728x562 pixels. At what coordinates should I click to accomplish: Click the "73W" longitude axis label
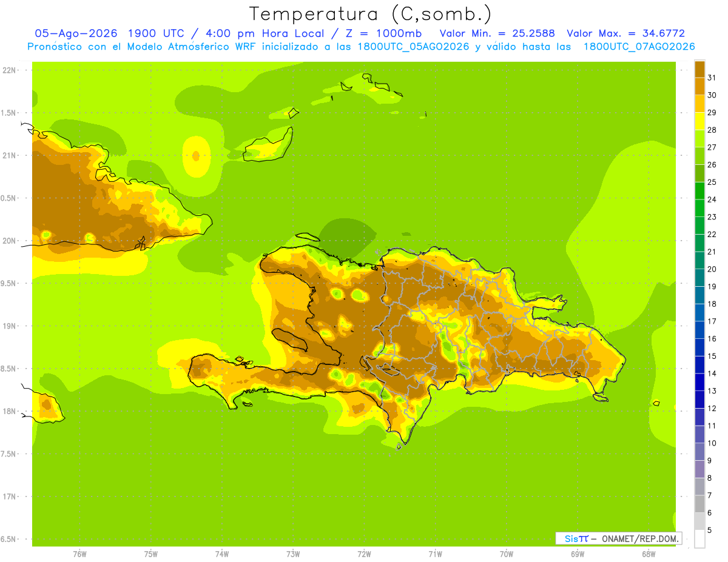293,554
